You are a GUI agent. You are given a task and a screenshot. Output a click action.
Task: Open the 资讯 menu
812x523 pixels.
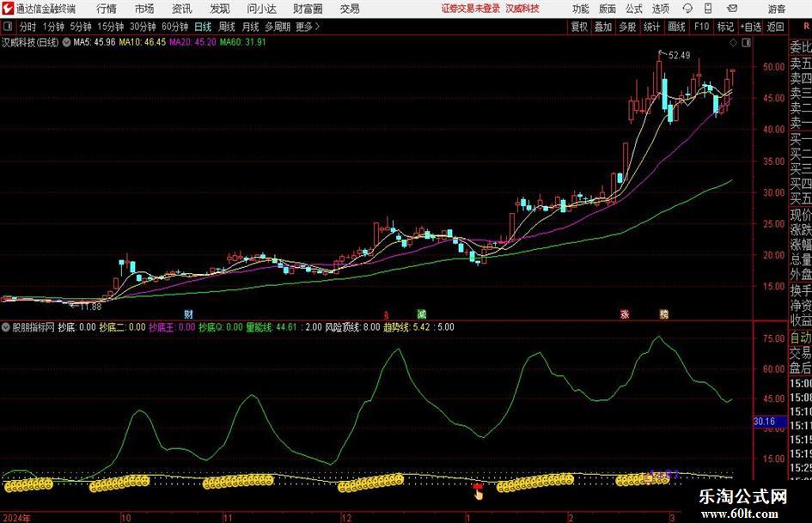[x=182, y=9]
